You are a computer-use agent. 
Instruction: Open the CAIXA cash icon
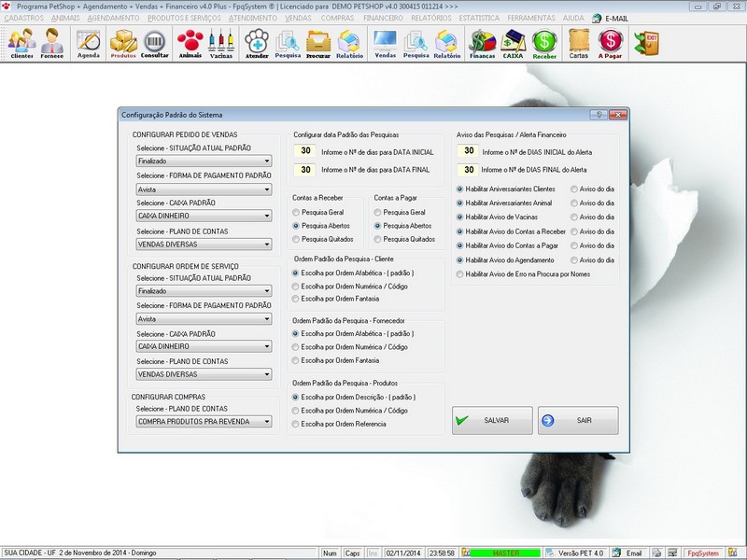point(513,43)
